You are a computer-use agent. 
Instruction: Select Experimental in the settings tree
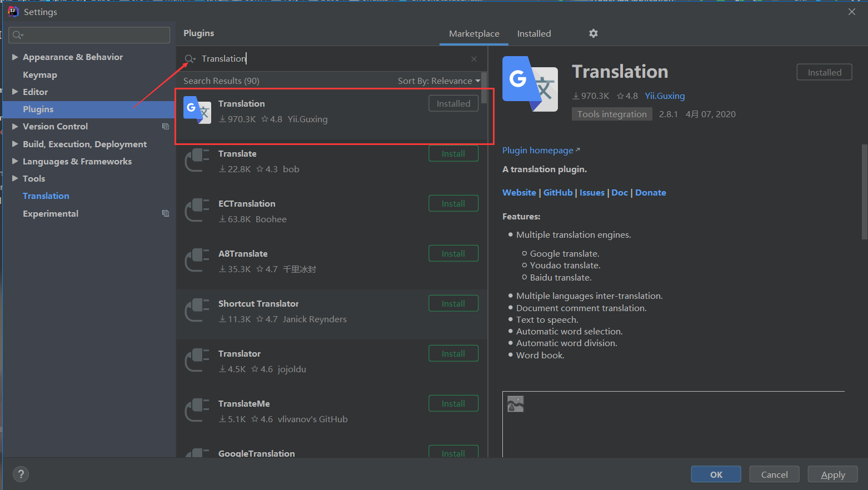coord(51,213)
